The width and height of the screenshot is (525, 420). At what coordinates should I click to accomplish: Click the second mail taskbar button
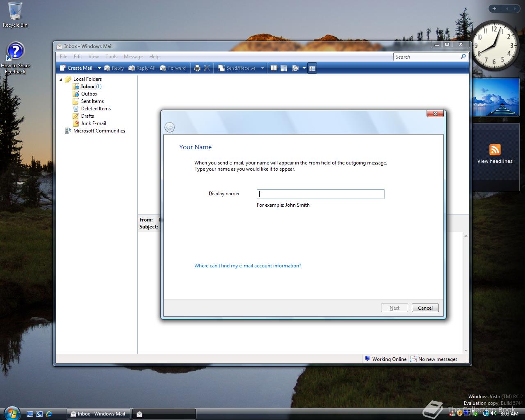164,414
